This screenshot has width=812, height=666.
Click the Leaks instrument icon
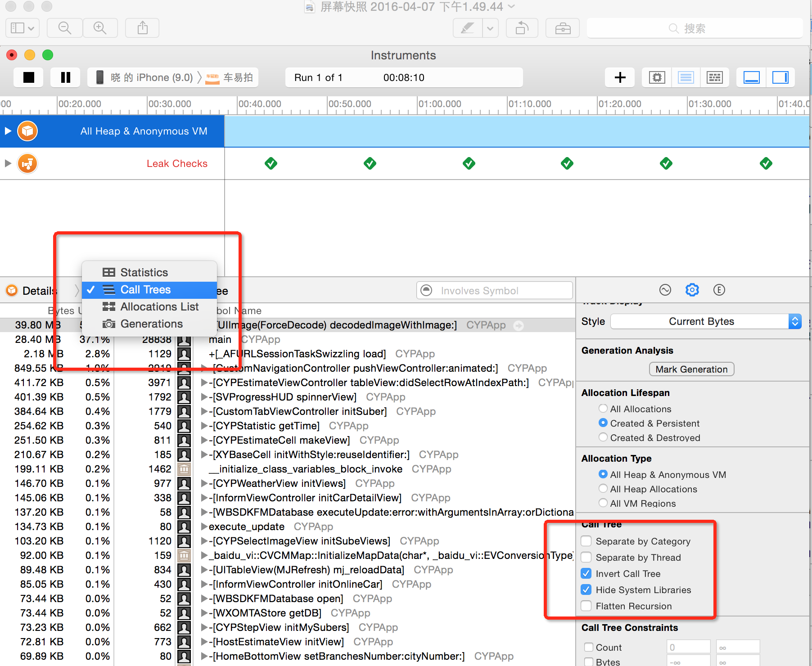click(27, 163)
